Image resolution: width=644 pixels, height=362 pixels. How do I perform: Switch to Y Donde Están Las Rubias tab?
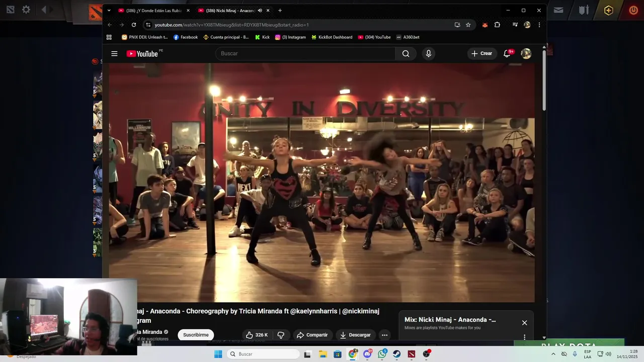(154, 11)
